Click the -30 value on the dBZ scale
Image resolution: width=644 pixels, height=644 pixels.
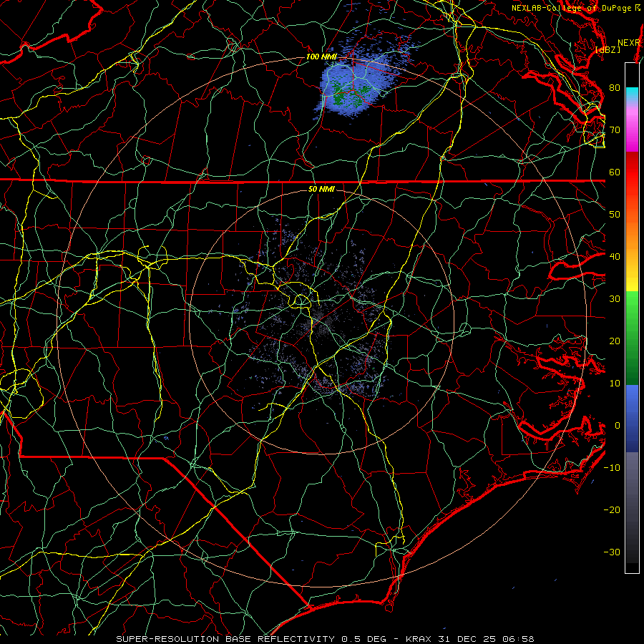pos(612,552)
